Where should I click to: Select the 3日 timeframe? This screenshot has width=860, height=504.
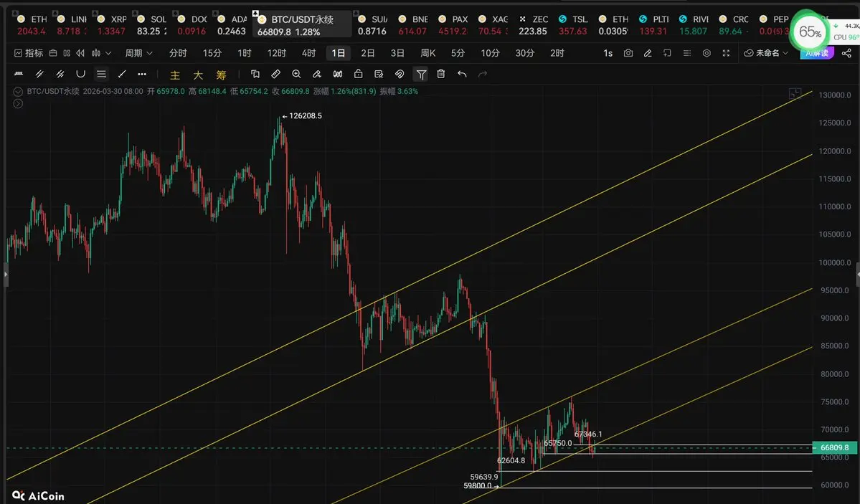(397, 53)
